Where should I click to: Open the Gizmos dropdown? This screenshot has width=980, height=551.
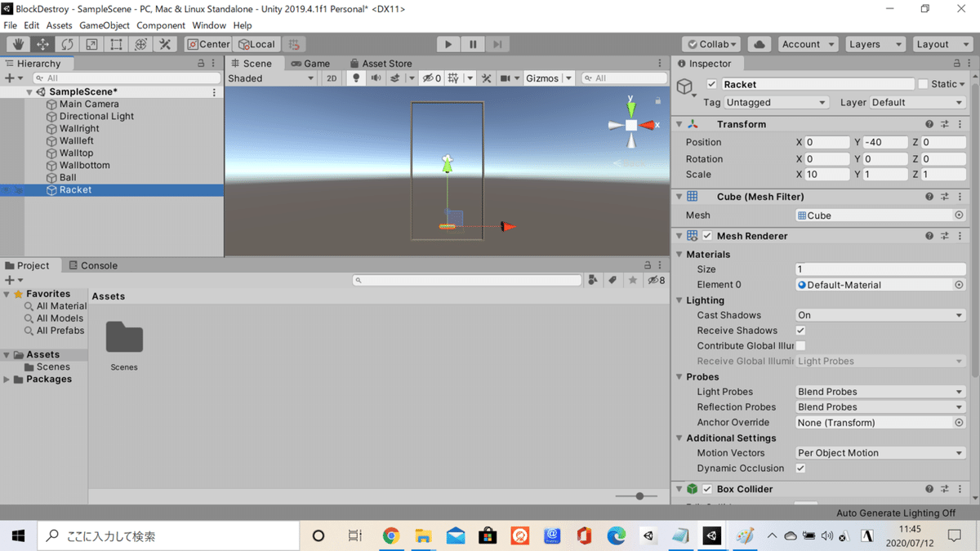[549, 78]
